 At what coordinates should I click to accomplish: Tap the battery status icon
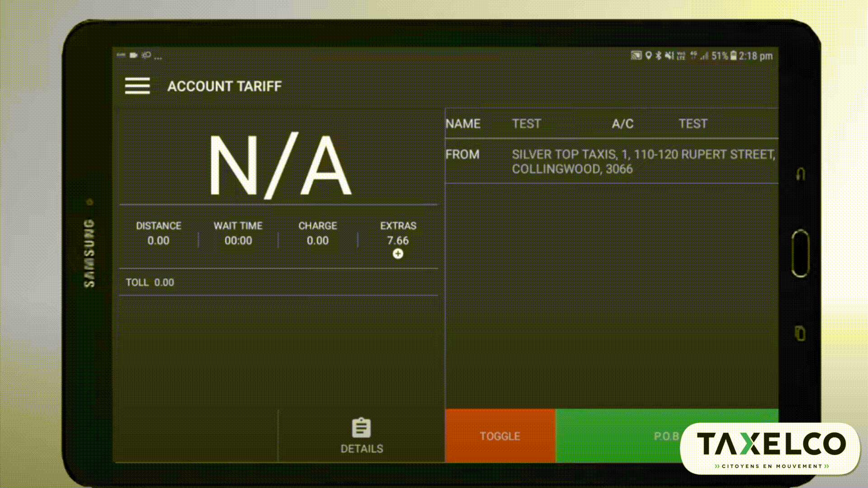(x=733, y=56)
